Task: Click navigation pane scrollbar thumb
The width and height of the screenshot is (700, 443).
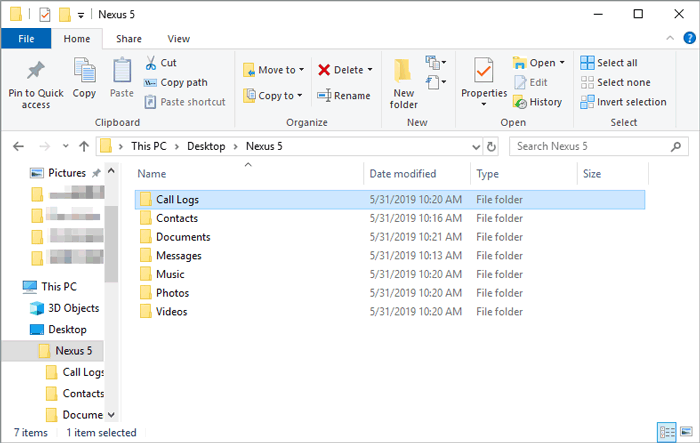Action: tap(111, 243)
